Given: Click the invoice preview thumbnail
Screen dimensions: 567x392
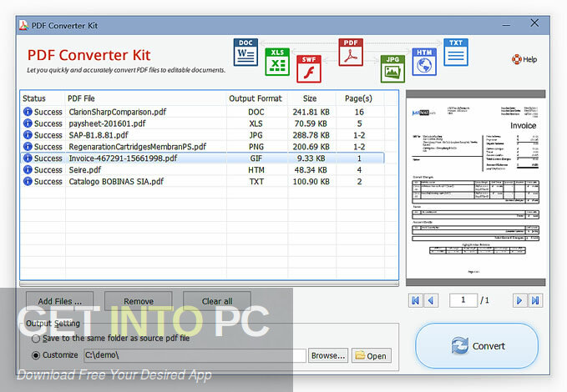Looking at the screenshot, I should click(475, 188).
